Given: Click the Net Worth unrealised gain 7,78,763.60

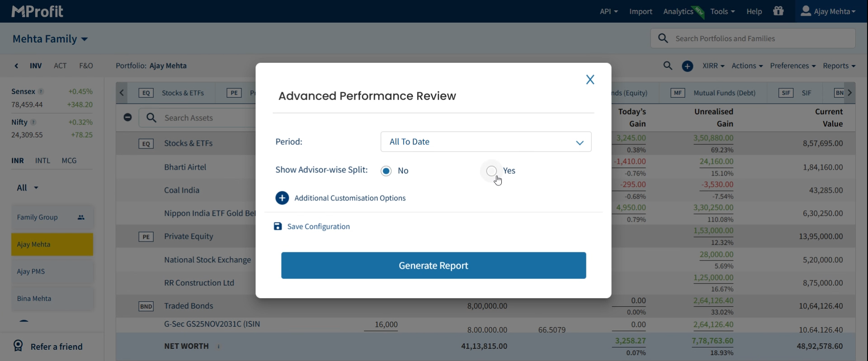Looking at the screenshot, I should pos(712,341).
